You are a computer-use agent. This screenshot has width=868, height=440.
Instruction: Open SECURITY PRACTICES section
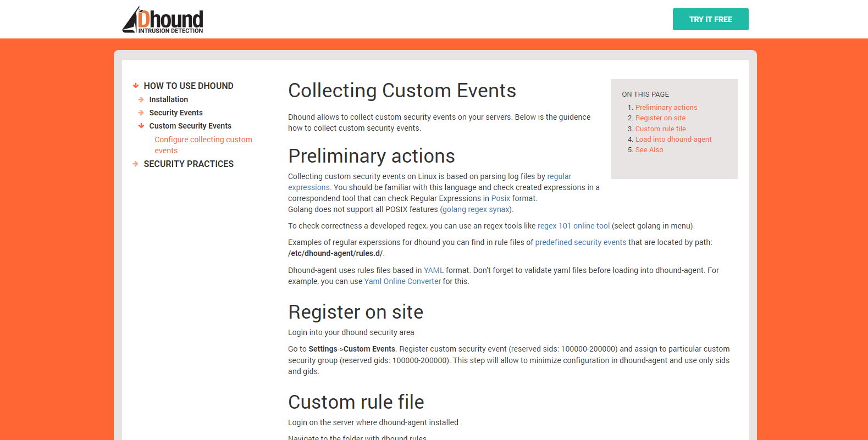189,164
